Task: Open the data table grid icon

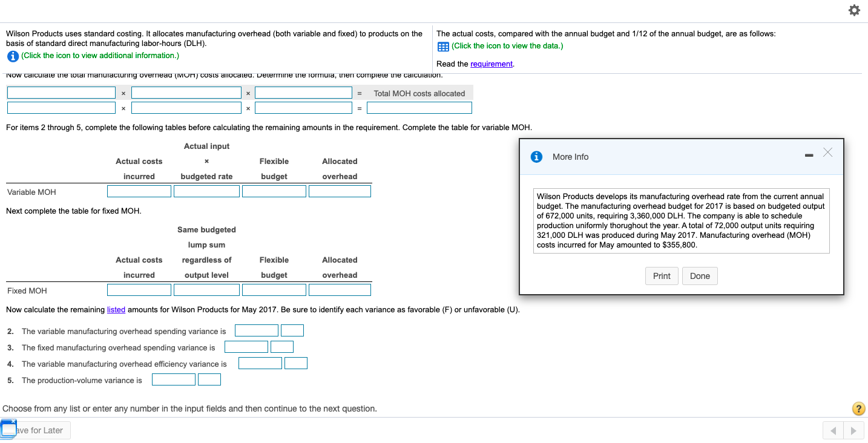Action: (x=442, y=47)
